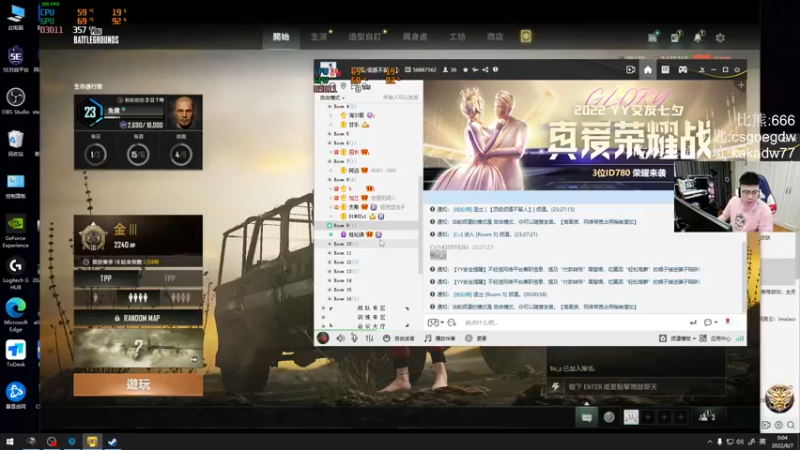
Task: Check the YY network signal bars icon
Action: (740, 338)
